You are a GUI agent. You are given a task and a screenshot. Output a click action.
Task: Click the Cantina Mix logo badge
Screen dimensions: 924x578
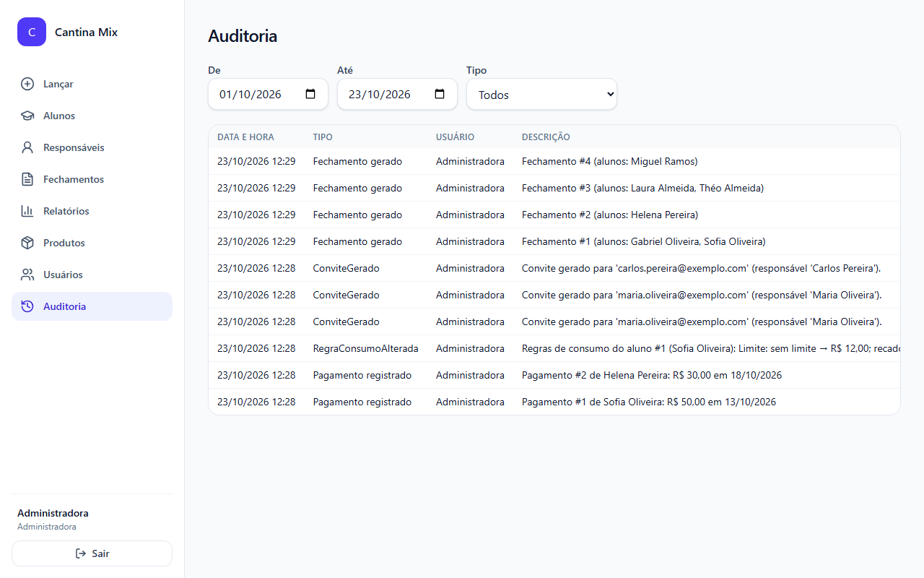click(x=32, y=32)
